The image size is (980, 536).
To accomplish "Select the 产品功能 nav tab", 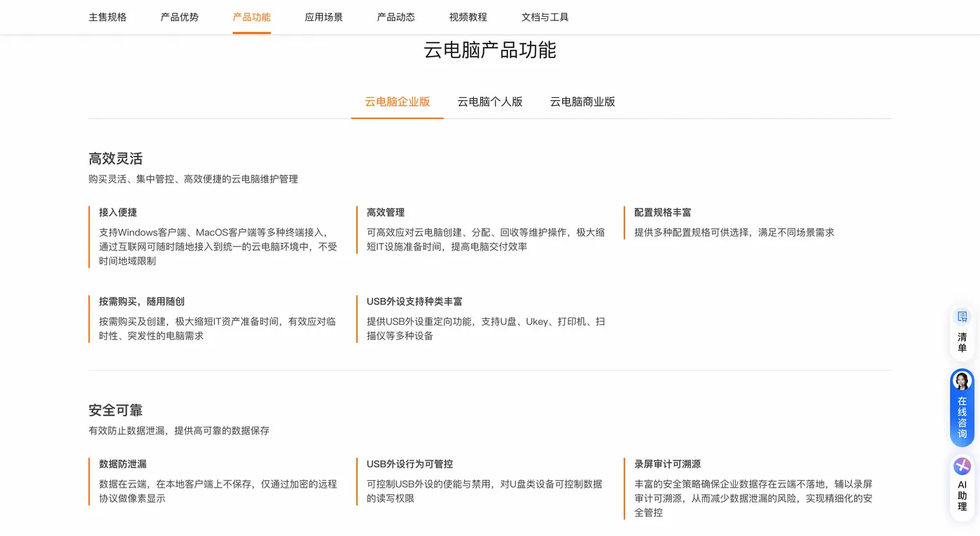I will click(x=252, y=17).
